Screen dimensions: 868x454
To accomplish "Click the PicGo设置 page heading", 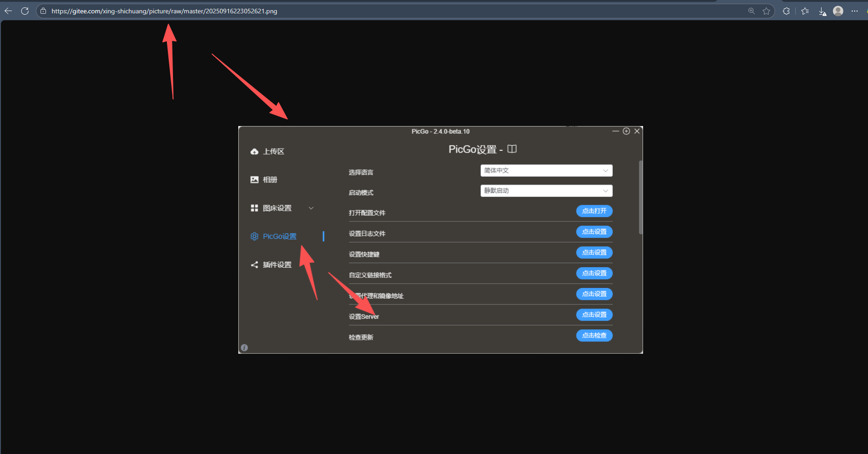I will click(473, 149).
